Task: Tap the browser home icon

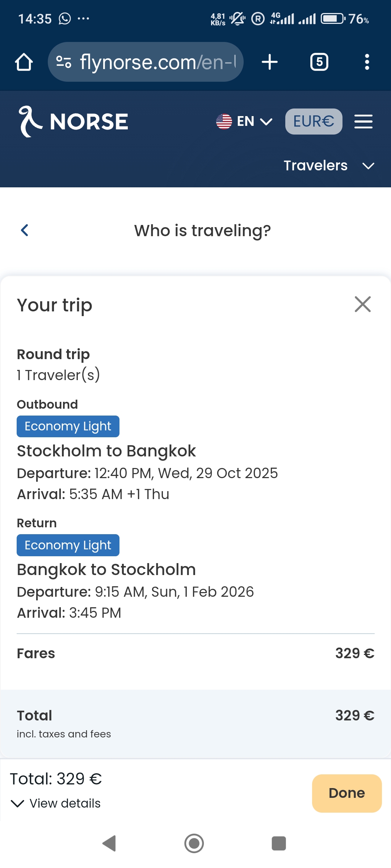Action: (24, 62)
